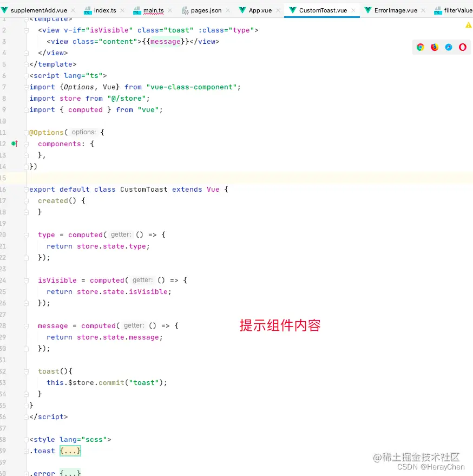Open the page preview in Firefox
Screen dimensions: 473x476
(434, 47)
